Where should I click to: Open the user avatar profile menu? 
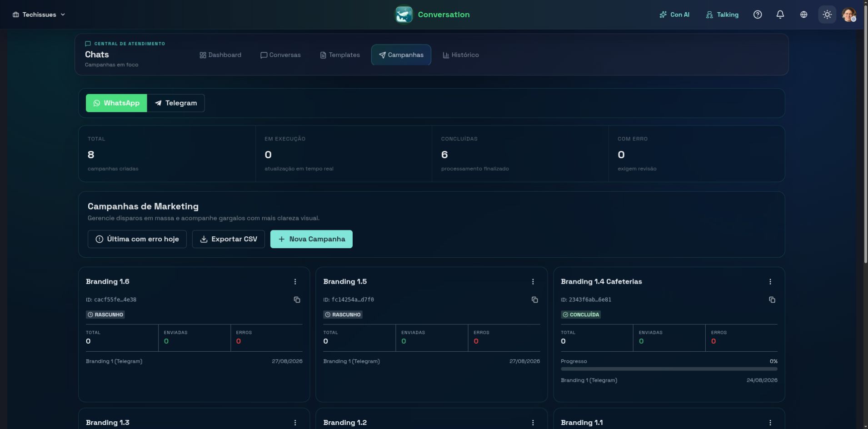pos(849,15)
